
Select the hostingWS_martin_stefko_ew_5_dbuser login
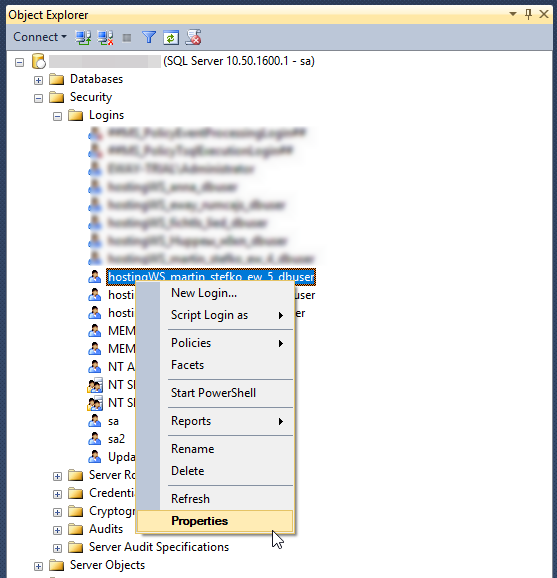click(211, 276)
